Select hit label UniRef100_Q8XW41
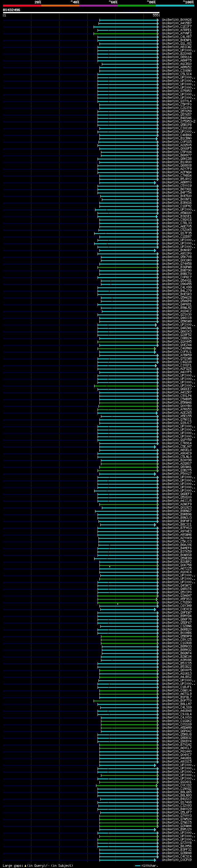This screenshot has width=197, height=868. [176, 467]
